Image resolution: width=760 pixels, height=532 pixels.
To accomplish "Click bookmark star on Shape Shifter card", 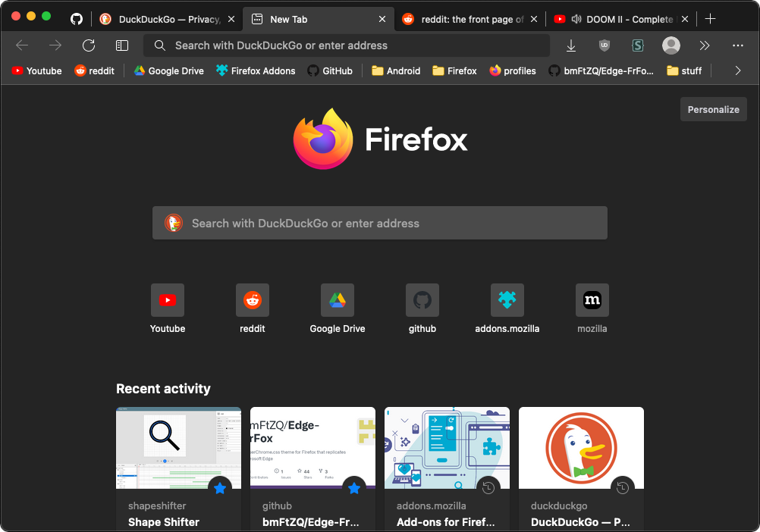I will click(x=220, y=488).
